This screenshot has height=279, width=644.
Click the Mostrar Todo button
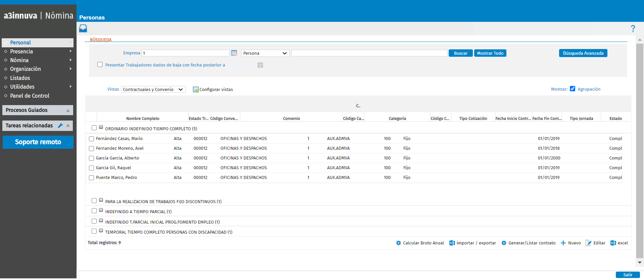click(x=490, y=53)
